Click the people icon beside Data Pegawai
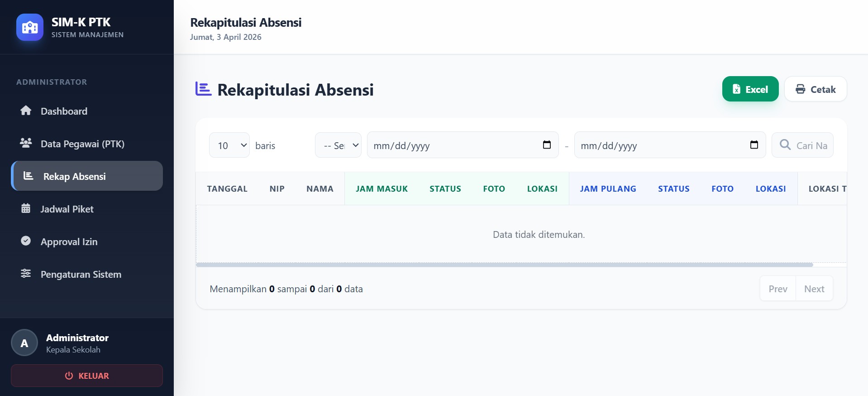The image size is (868, 396). [25, 143]
